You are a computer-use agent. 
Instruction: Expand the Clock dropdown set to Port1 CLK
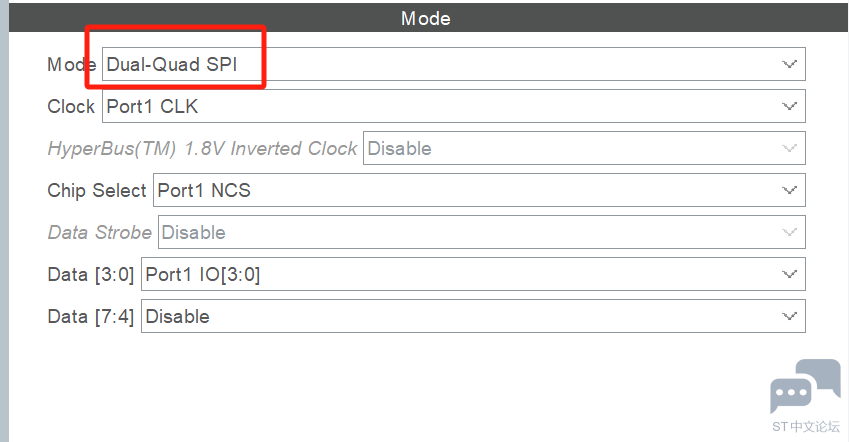[454, 106]
